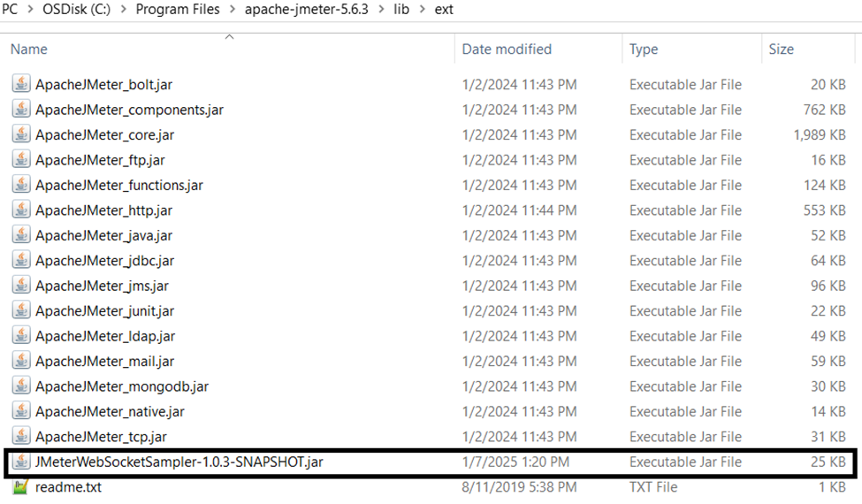
Task: Navigate to apache-jmeter-5.6.3 folder in breadcrumb
Action: (x=306, y=10)
